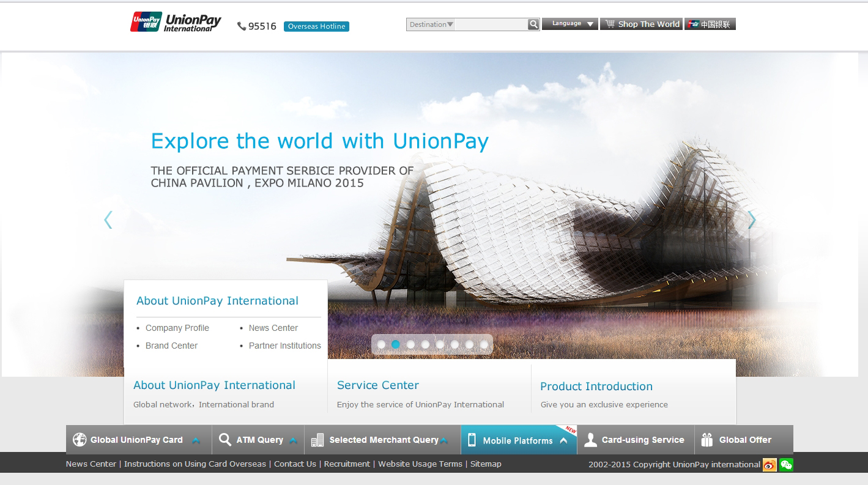This screenshot has width=868, height=485.
Task: Click the phone handset icon beside 95516
Action: [242, 26]
